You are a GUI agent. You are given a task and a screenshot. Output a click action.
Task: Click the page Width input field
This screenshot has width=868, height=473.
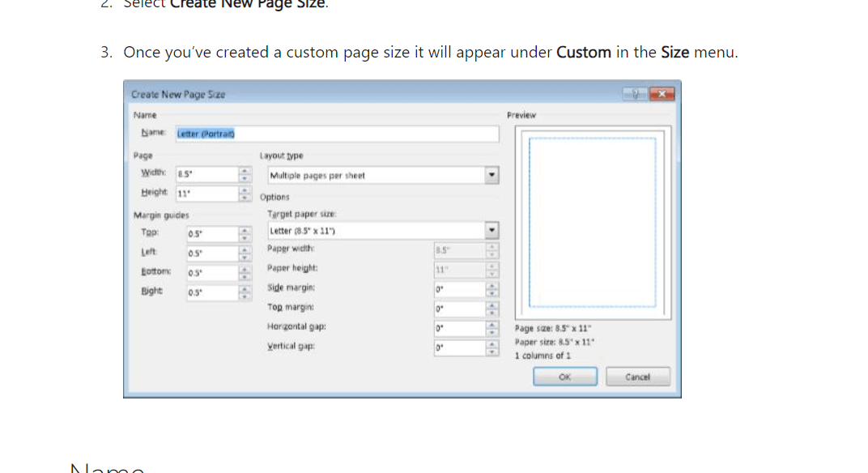tap(207, 174)
